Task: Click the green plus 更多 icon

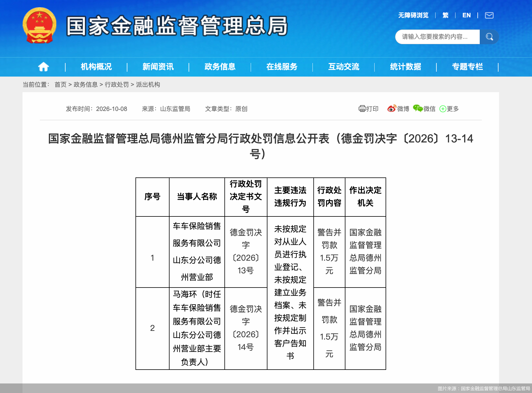Action: click(x=443, y=109)
